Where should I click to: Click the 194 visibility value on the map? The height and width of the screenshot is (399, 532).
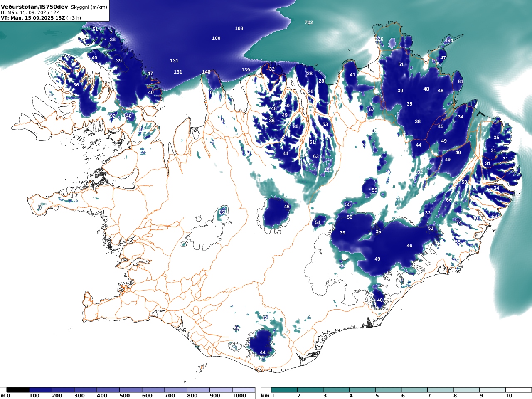[449, 40]
